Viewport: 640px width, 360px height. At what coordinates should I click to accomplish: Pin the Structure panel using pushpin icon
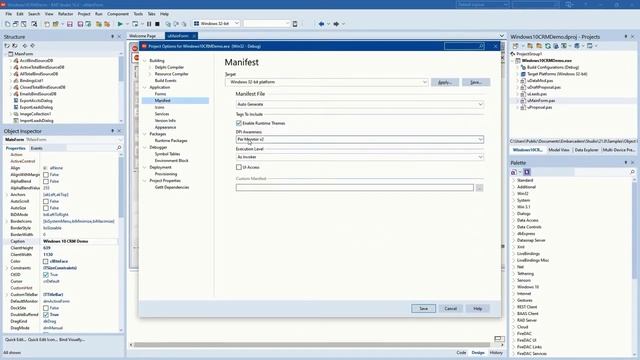pos(113,36)
